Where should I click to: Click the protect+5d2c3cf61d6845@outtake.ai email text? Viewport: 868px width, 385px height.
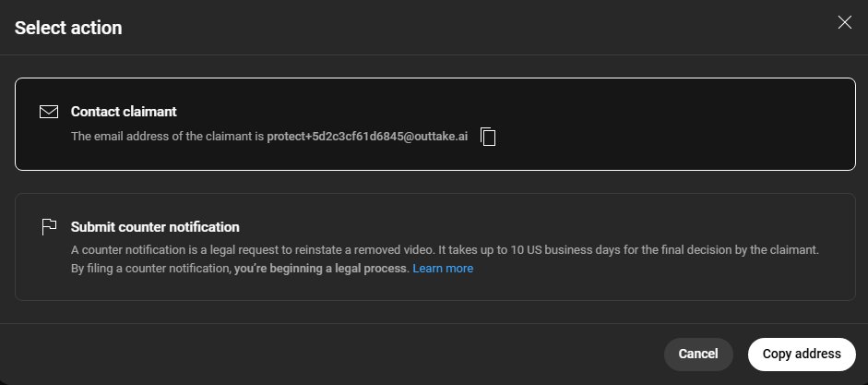click(x=367, y=137)
